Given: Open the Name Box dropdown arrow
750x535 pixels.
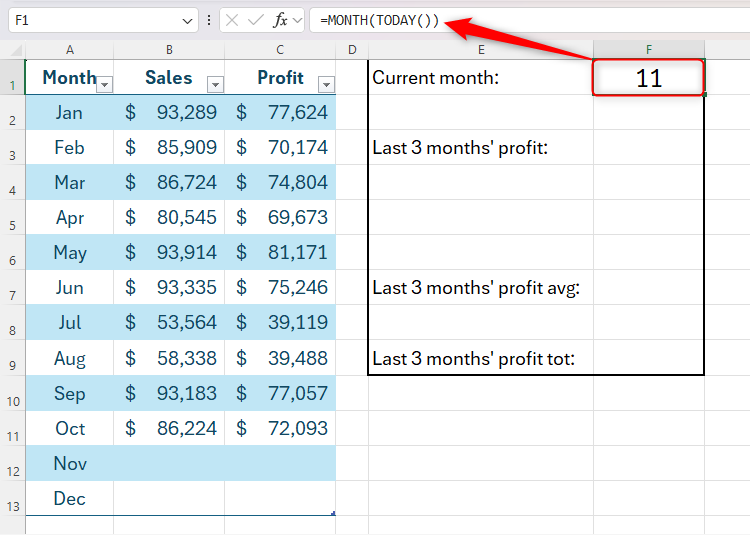Looking at the screenshot, I should click(x=187, y=21).
